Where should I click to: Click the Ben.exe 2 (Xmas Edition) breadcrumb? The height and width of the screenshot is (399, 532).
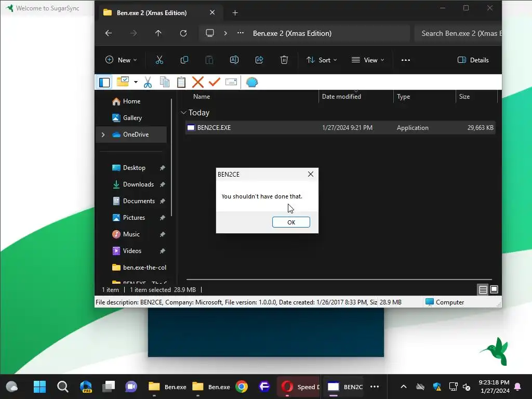click(292, 33)
